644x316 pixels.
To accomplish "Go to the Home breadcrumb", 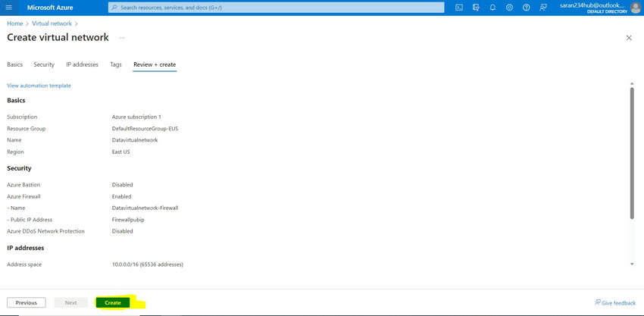I will 15,23.
